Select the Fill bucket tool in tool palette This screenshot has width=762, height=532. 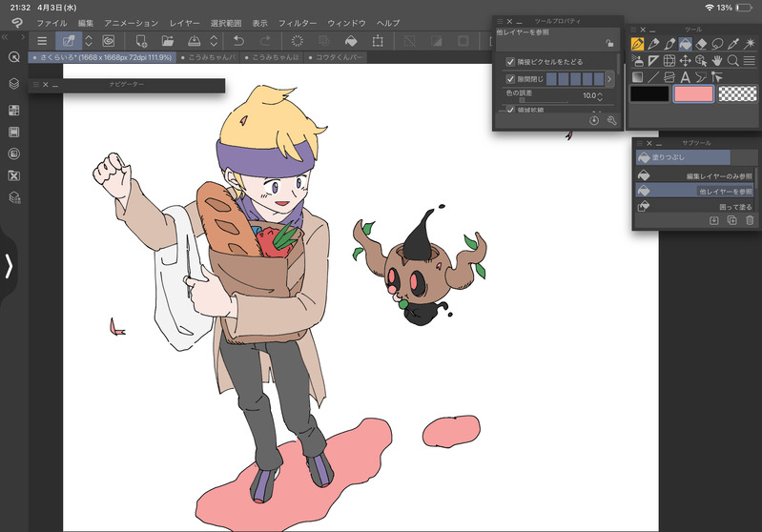(685, 44)
